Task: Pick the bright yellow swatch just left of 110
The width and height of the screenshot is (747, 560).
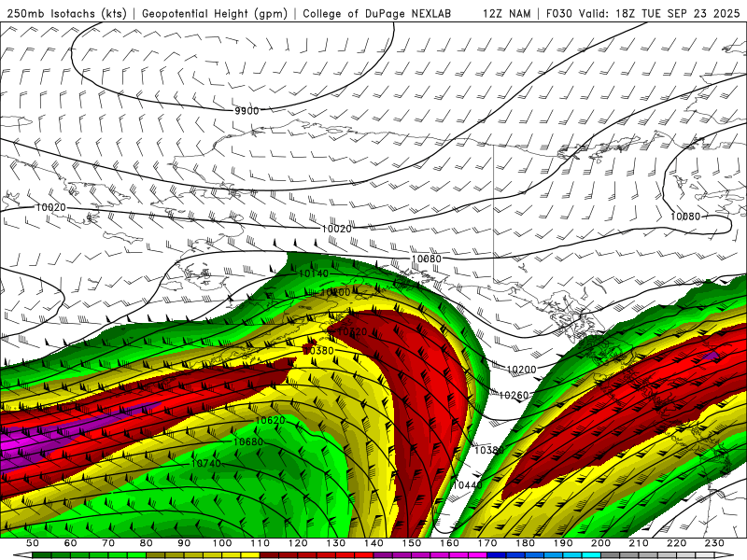Action: [x=250, y=555]
